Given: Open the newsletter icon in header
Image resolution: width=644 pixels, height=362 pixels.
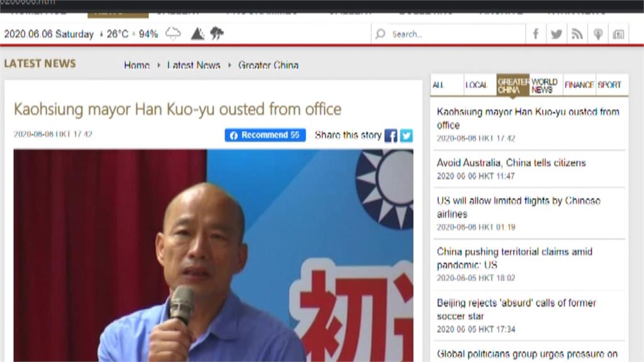Looking at the screenshot, I should (619, 34).
